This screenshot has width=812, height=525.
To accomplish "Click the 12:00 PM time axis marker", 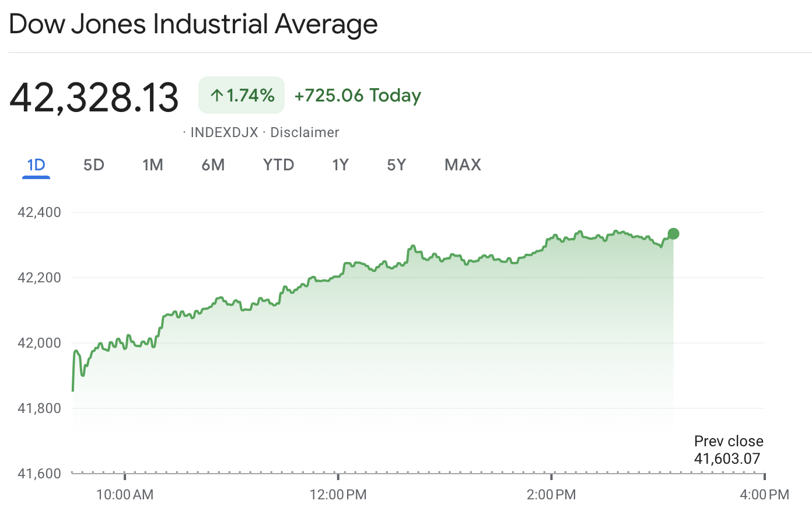I will point(338,495).
